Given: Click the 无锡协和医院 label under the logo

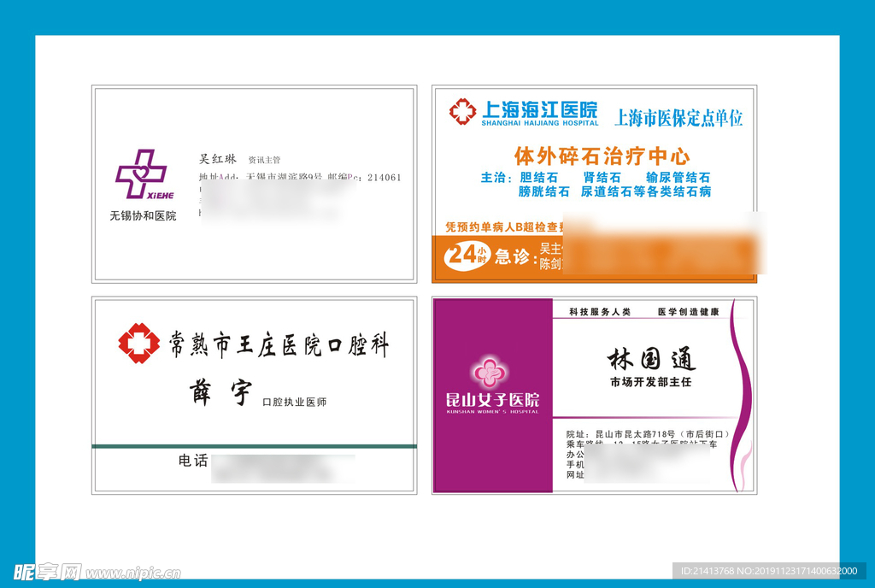Looking at the screenshot, I should [x=143, y=216].
